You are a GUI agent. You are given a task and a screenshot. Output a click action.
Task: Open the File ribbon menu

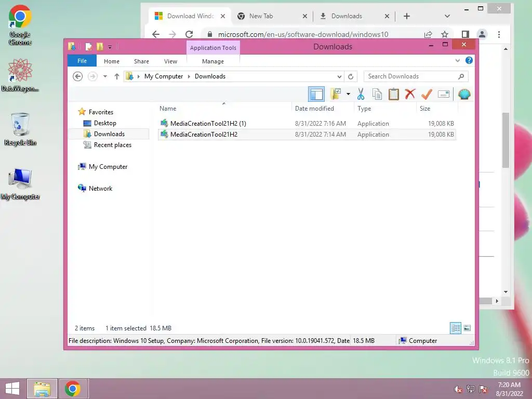pos(82,61)
